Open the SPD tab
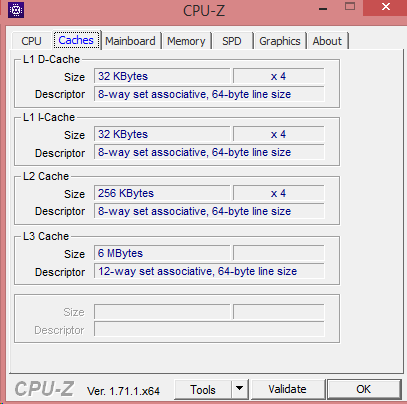The width and height of the screenshot is (407, 404). click(x=232, y=41)
